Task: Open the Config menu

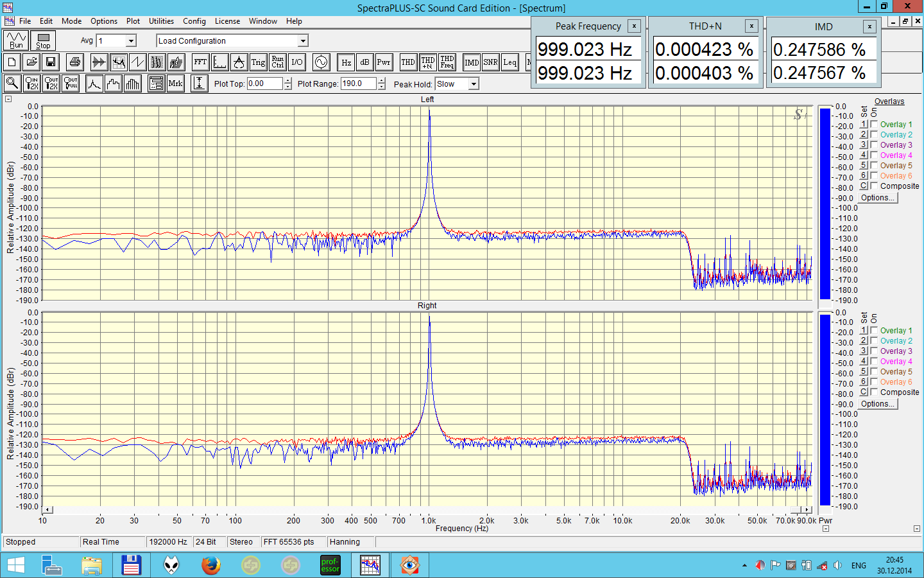Action: [194, 21]
